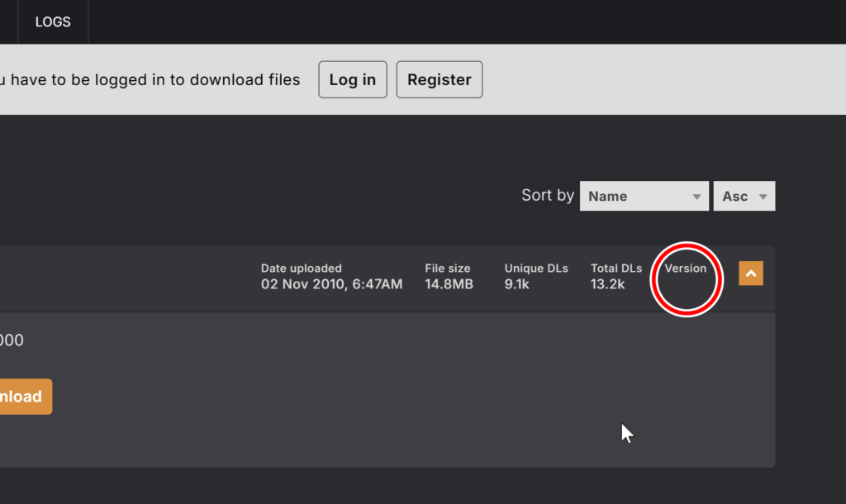
Task: Open the Asc sort order dropdown
Action: [744, 197]
